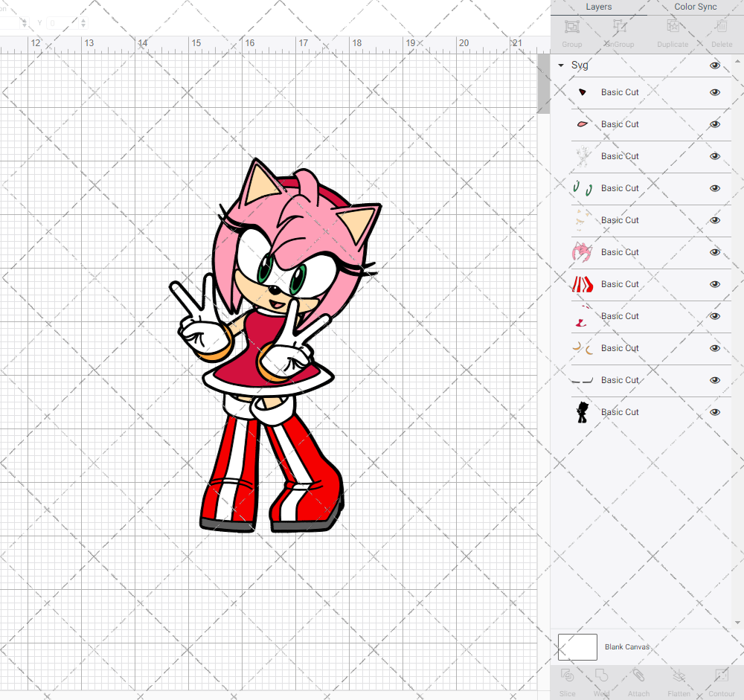Click the Delete trash icon
Screen dimensions: 744x700
[721, 27]
